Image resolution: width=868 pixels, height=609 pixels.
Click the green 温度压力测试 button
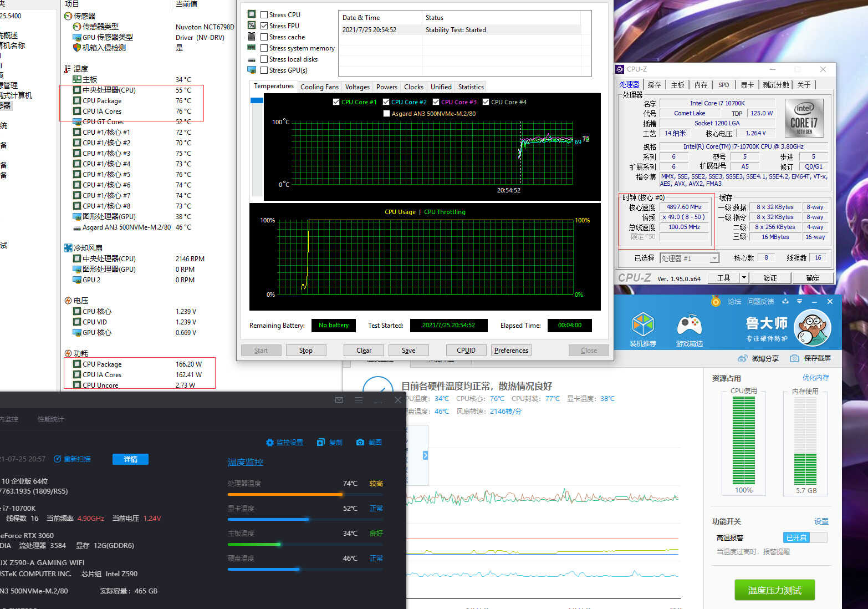pyautogui.click(x=774, y=590)
